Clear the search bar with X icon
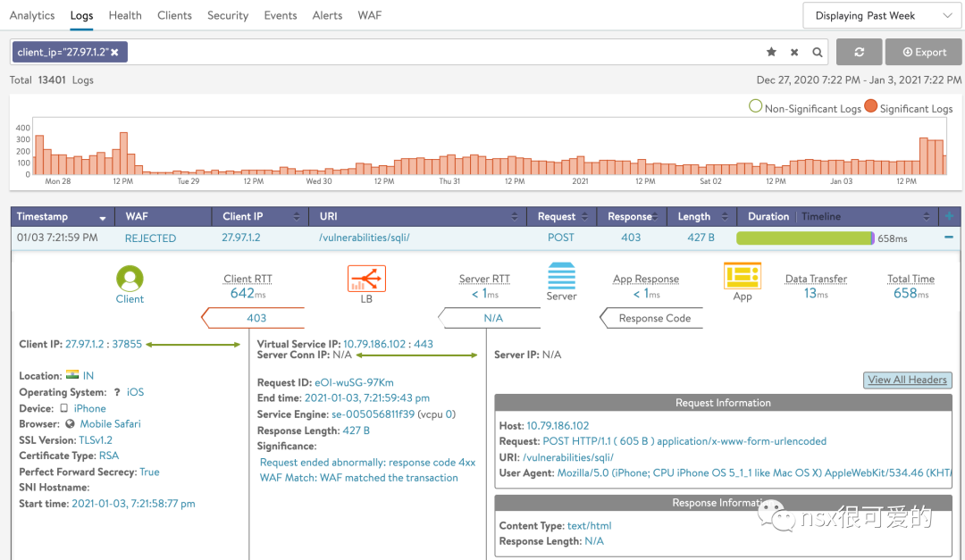The width and height of the screenshot is (965, 560). coord(794,53)
